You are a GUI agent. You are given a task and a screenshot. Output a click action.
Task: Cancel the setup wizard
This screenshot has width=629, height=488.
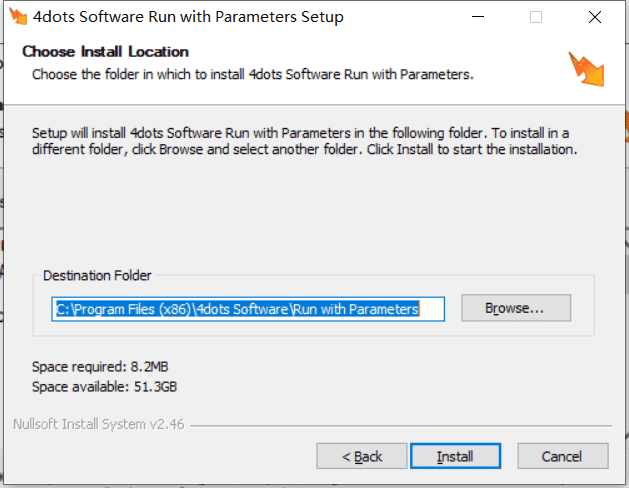[563, 456]
